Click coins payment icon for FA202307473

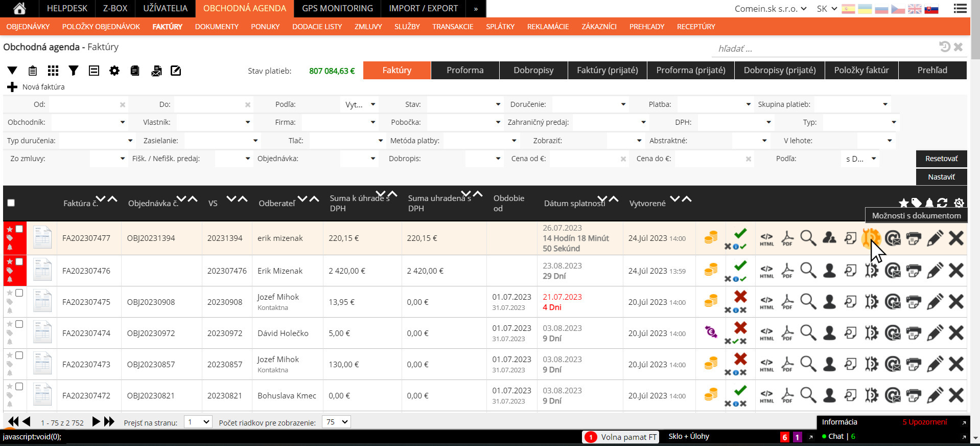(711, 364)
